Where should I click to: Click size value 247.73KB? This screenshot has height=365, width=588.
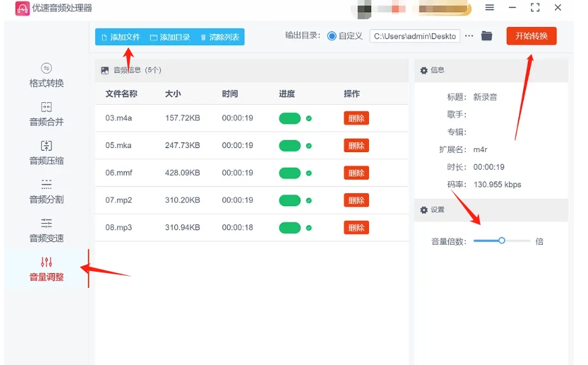pyautogui.click(x=182, y=145)
